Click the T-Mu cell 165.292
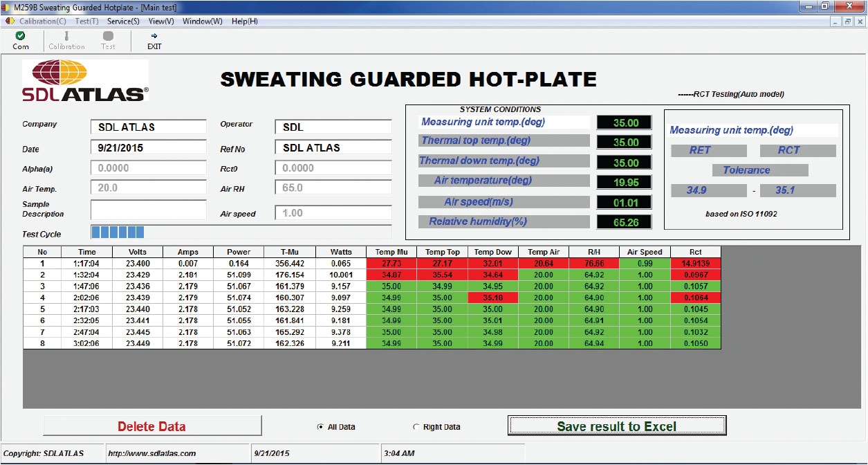 (x=290, y=331)
